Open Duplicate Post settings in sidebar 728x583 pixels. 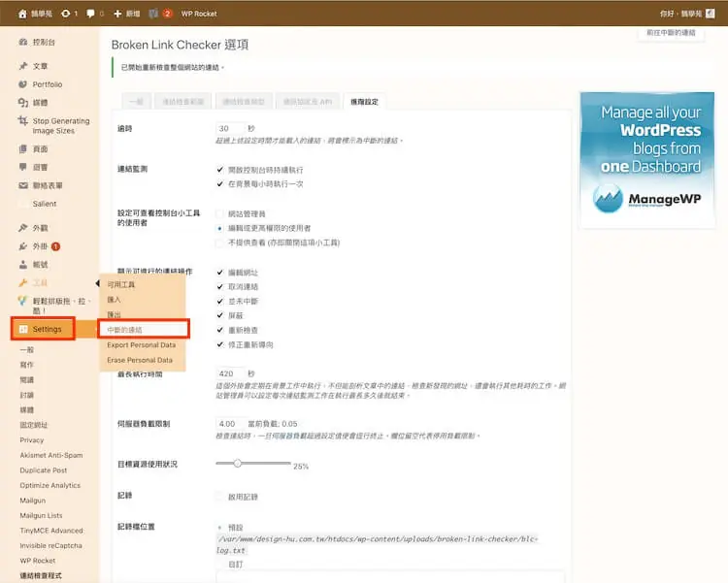pos(43,470)
